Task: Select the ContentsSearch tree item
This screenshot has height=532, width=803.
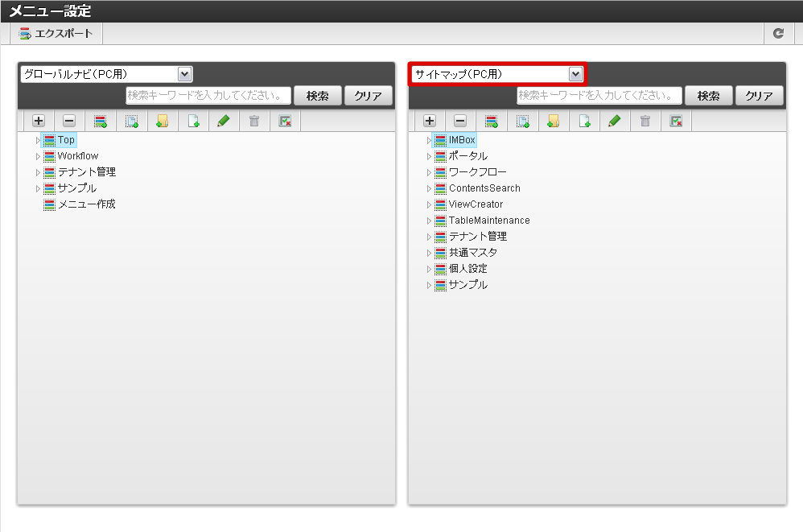Action: (x=484, y=188)
